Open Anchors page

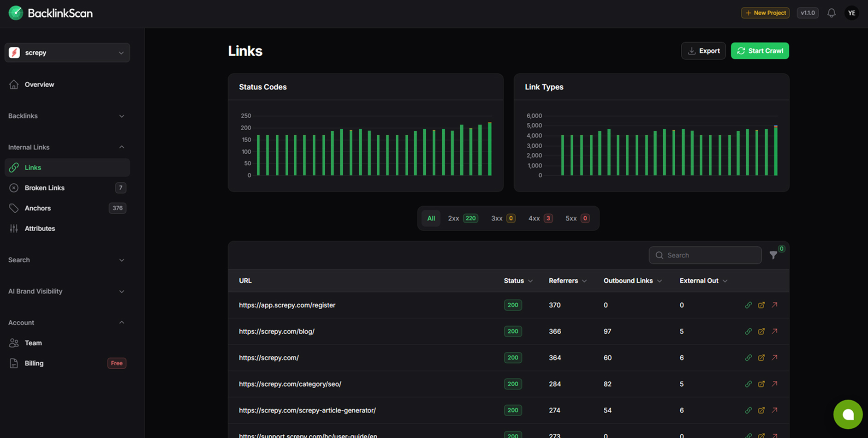(x=67, y=208)
